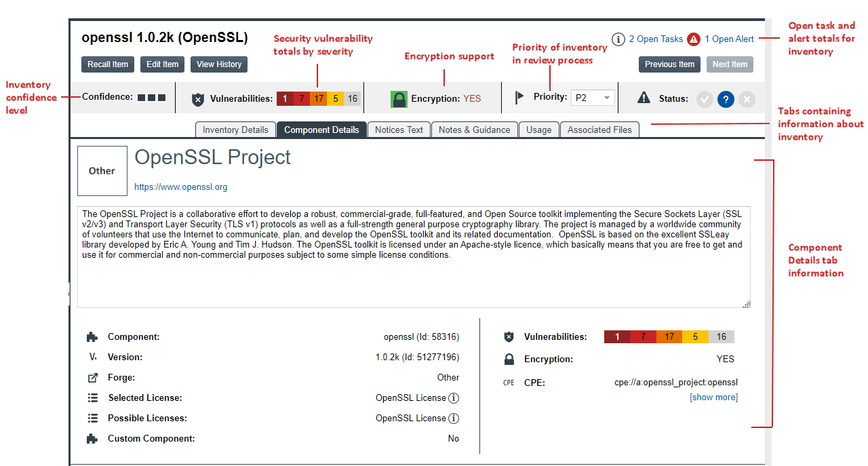This screenshot has width=868, height=466.
Task: Click the green Encryption lock icon
Action: (x=399, y=99)
